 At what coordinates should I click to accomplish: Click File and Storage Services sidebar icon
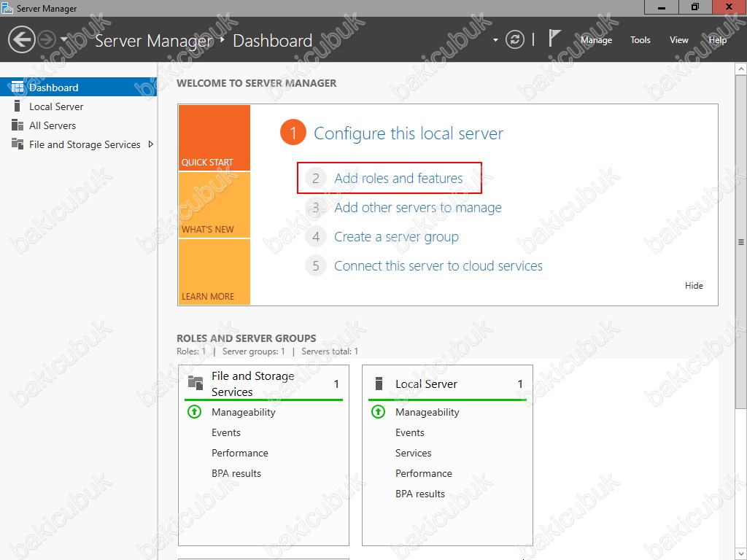coord(18,144)
